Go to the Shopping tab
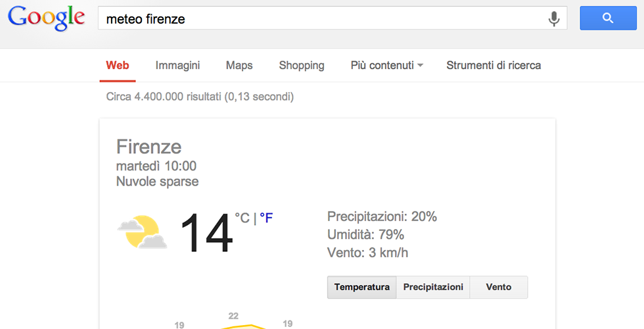 tap(302, 65)
